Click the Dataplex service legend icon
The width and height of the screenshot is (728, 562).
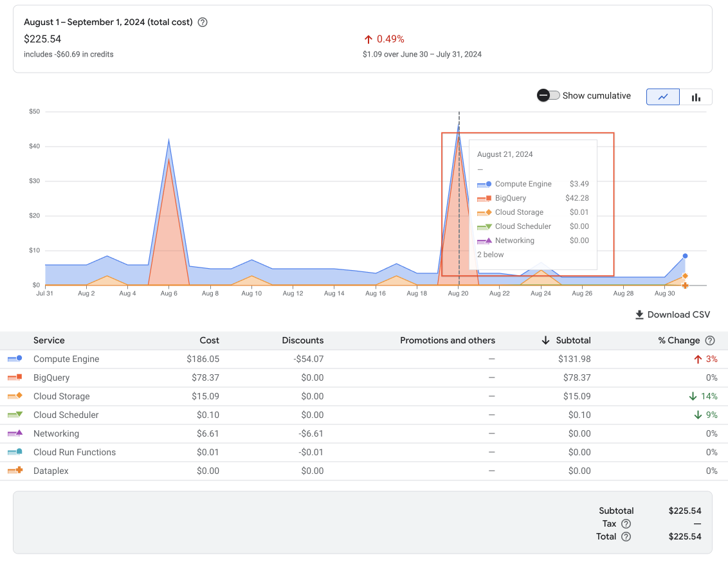pyautogui.click(x=15, y=471)
